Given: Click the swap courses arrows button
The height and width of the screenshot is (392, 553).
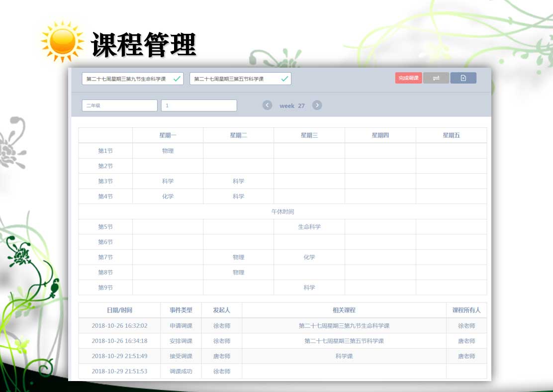Looking at the screenshot, I should (x=436, y=78).
